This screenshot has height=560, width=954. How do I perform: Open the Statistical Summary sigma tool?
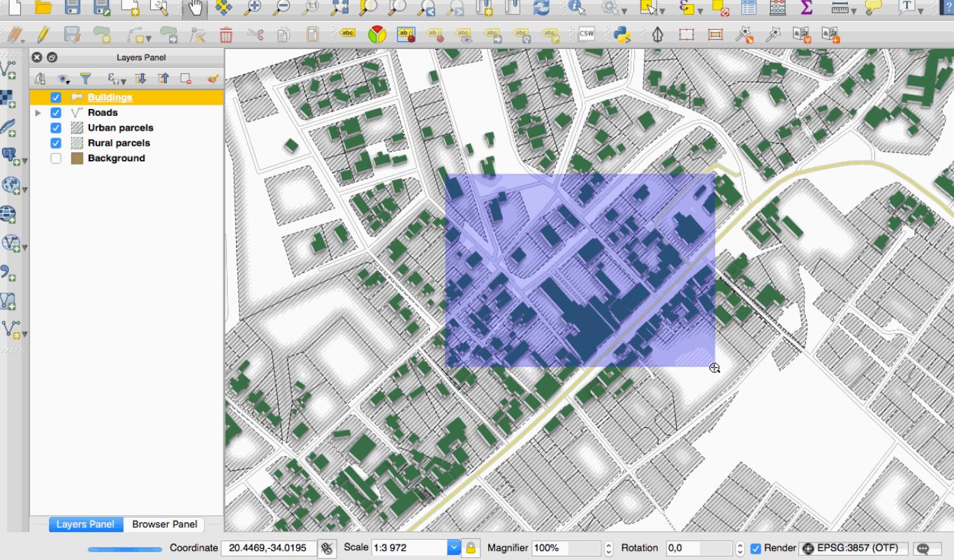click(x=807, y=8)
